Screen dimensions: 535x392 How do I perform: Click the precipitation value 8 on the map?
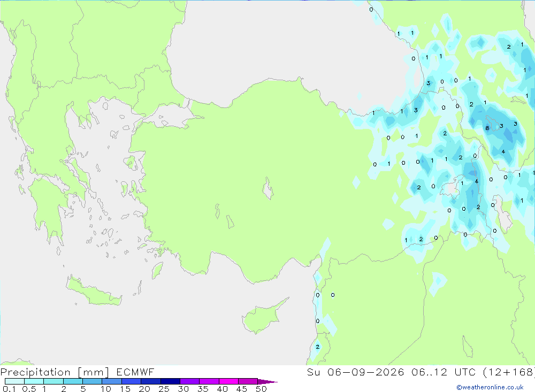487,128
